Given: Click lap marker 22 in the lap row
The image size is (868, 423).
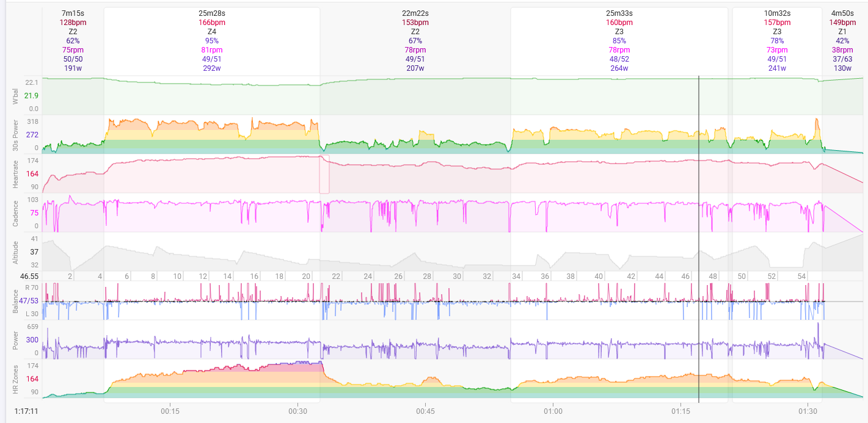Looking at the screenshot, I should point(336,276).
